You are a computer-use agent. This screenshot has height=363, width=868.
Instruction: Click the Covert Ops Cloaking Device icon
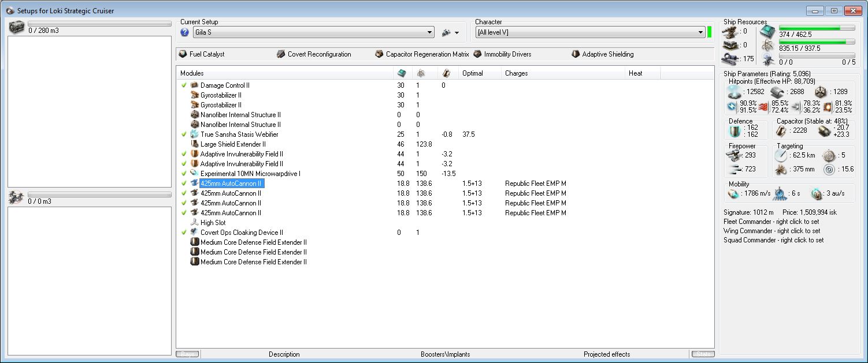(194, 233)
